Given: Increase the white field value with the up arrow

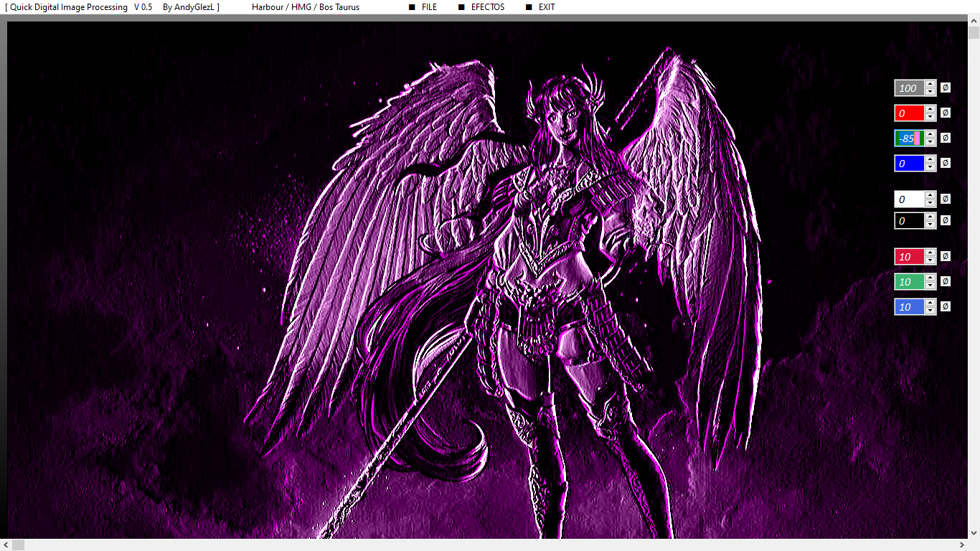Looking at the screenshot, I should click(930, 195).
